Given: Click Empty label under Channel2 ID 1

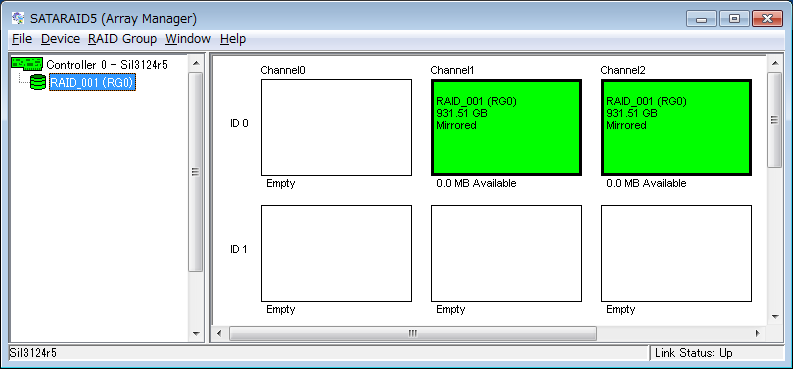Looking at the screenshot, I should [x=621, y=309].
